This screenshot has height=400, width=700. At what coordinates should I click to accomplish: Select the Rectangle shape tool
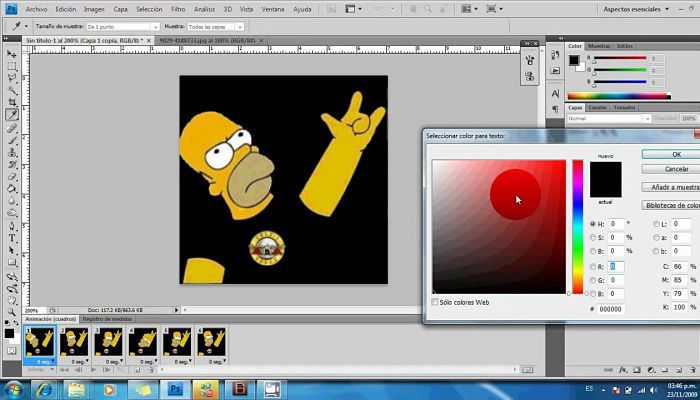click(x=12, y=262)
